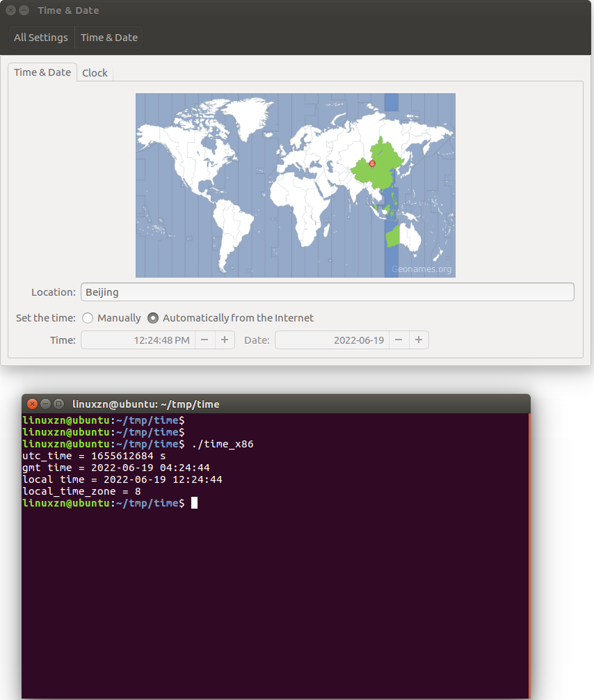
Task: Click the Set the time: label
Action: pos(46,318)
